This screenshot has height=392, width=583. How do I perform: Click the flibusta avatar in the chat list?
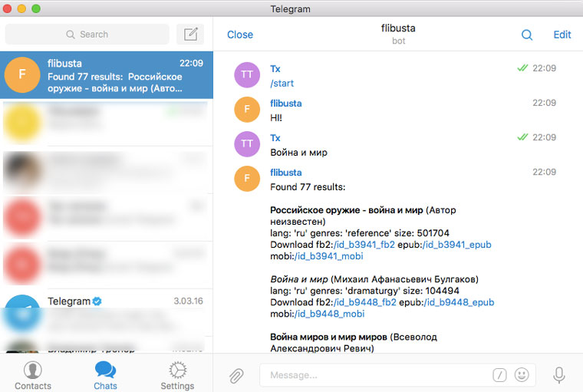coord(22,74)
